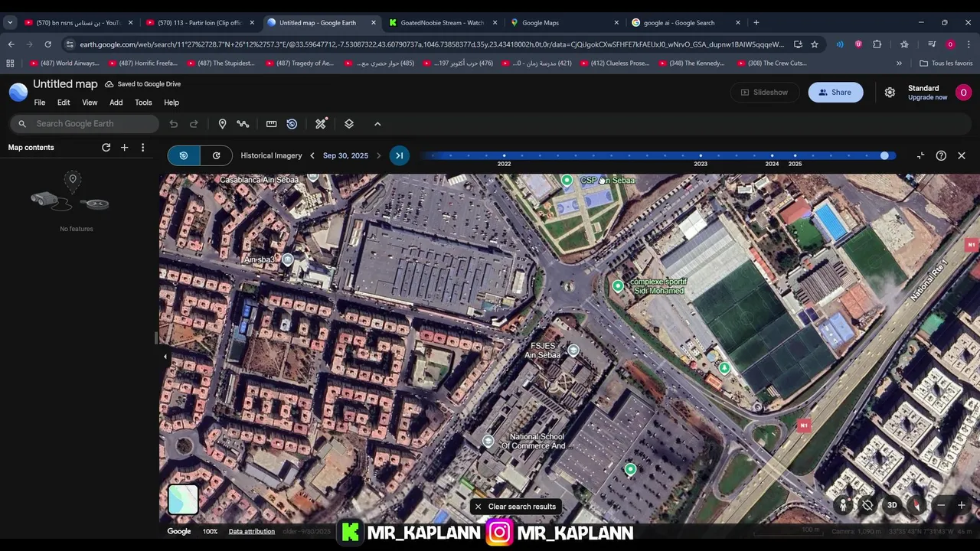The width and height of the screenshot is (980, 551).
Task: Collapse the side panel arrow
Action: coord(165,356)
